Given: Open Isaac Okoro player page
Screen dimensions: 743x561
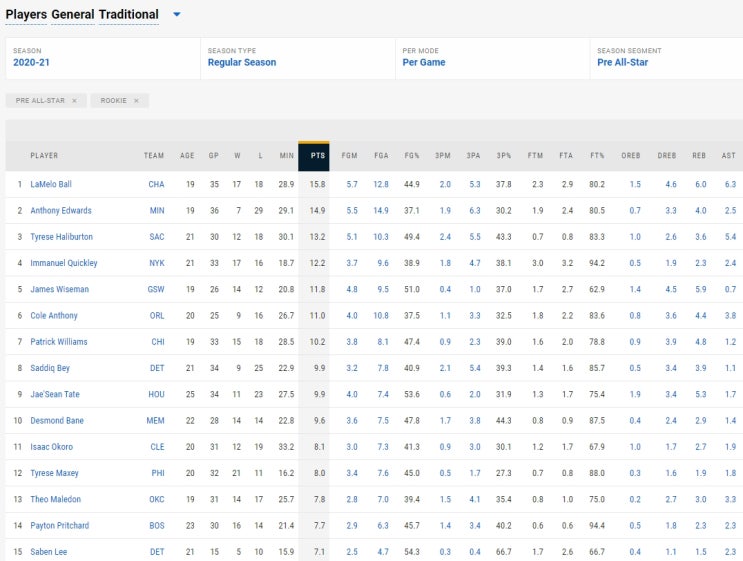Looking at the screenshot, I should (x=51, y=447).
